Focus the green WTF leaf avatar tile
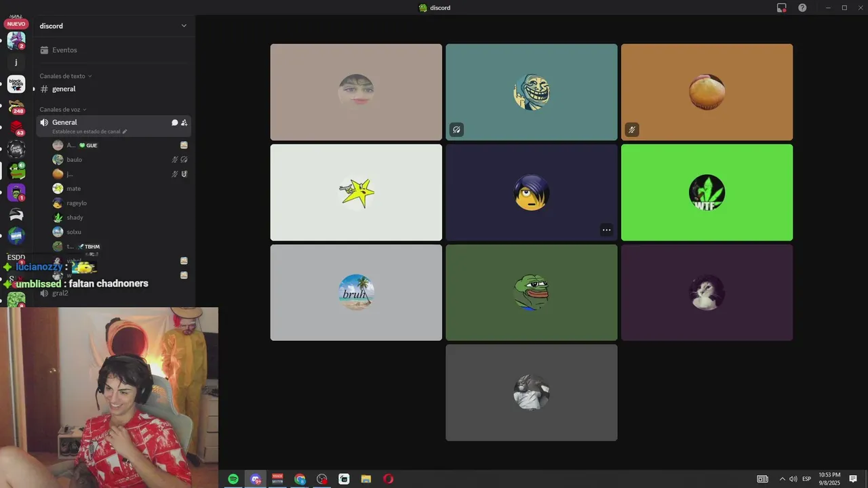 (707, 192)
